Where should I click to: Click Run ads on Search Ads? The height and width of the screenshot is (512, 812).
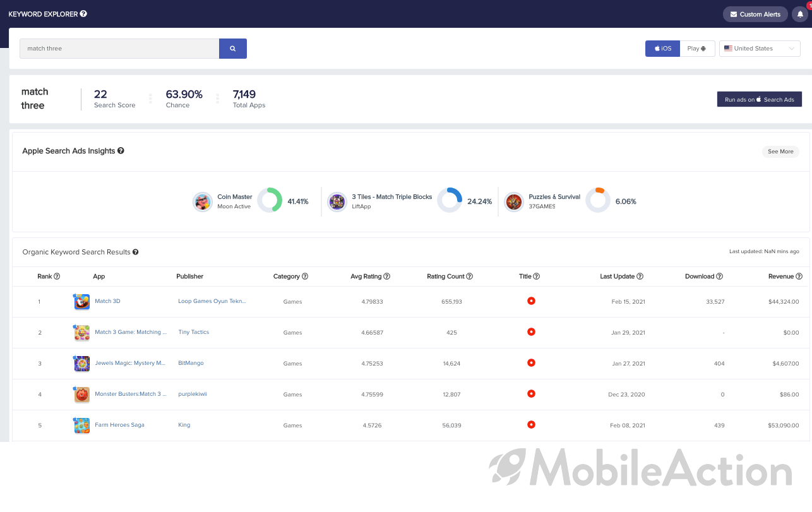(x=759, y=99)
